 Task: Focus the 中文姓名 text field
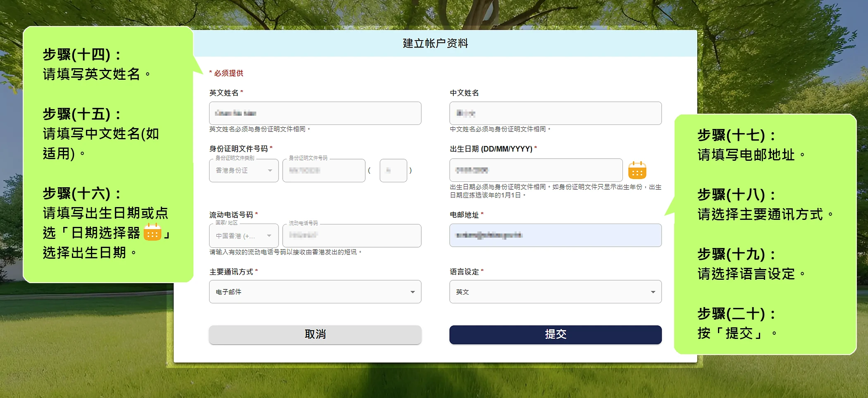point(555,113)
